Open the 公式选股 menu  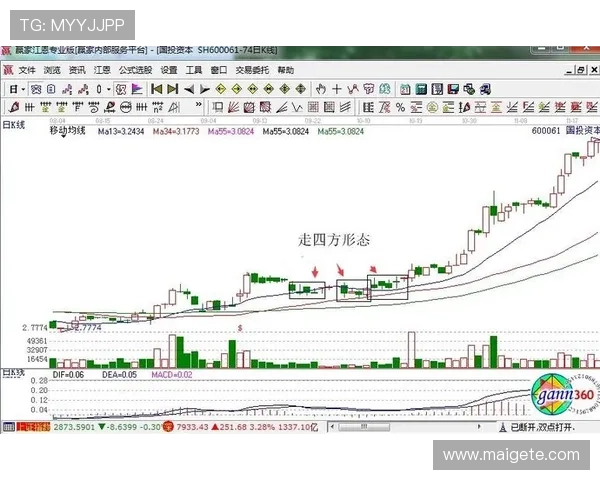135,70
